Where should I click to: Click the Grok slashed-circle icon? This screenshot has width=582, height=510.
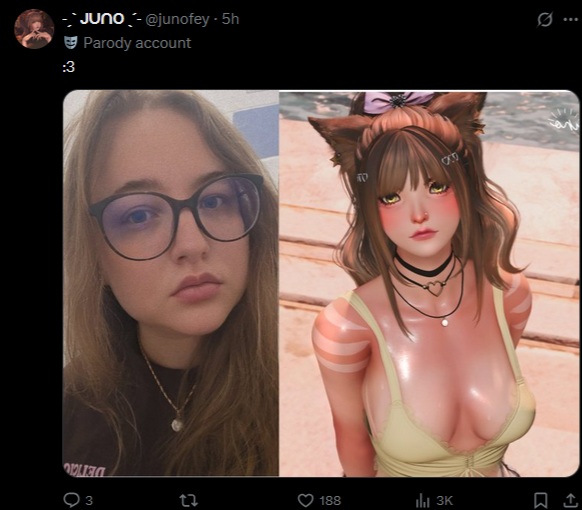[x=545, y=20]
